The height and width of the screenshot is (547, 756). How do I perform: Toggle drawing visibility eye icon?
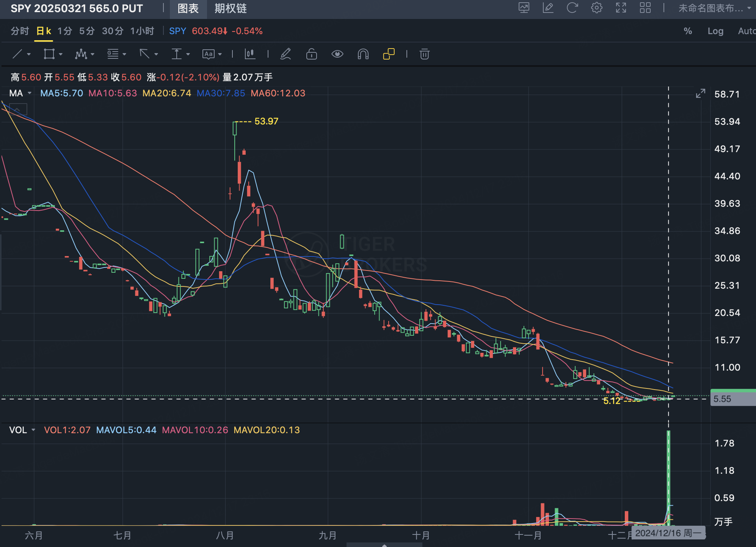click(x=337, y=54)
